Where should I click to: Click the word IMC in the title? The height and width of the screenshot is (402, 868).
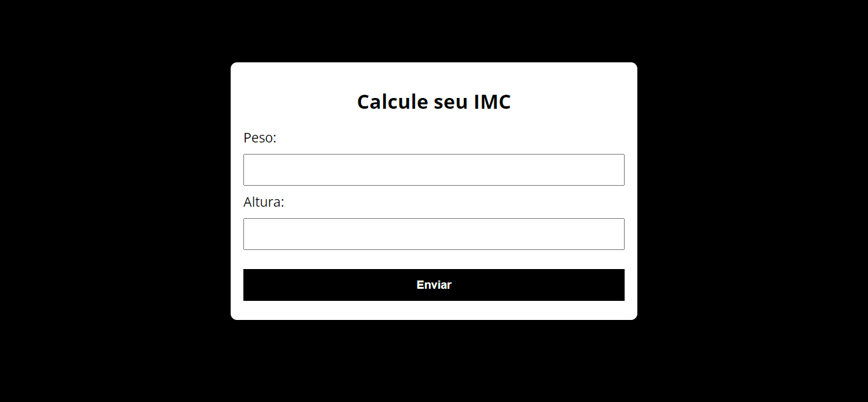click(492, 101)
